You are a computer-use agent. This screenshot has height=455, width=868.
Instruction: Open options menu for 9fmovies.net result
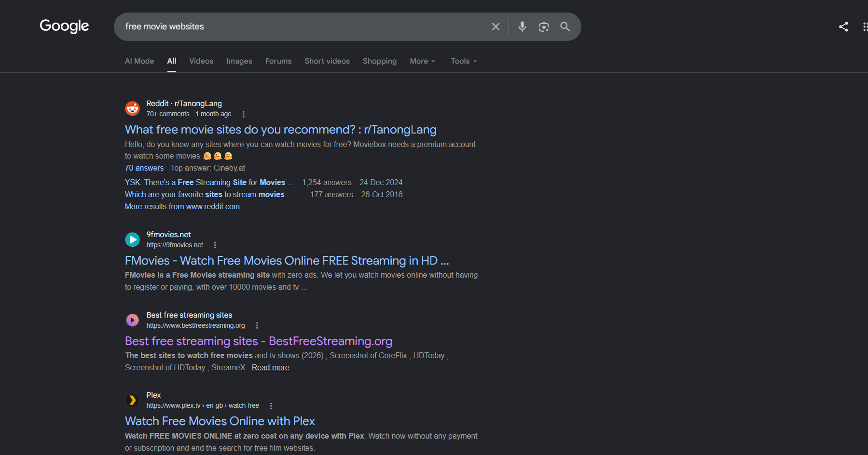[x=215, y=245]
